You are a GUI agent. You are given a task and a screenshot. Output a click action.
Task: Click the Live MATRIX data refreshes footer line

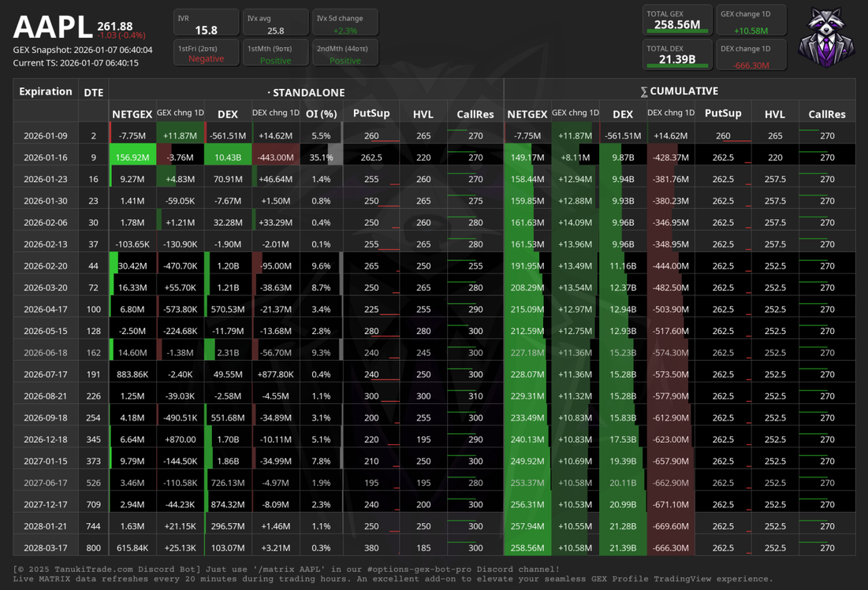(393, 579)
